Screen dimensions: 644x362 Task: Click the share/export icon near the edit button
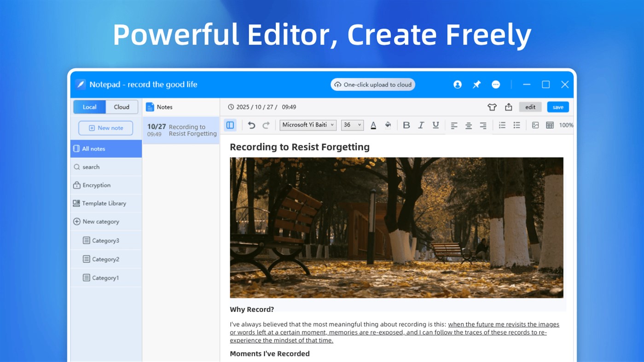[x=509, y=107]
